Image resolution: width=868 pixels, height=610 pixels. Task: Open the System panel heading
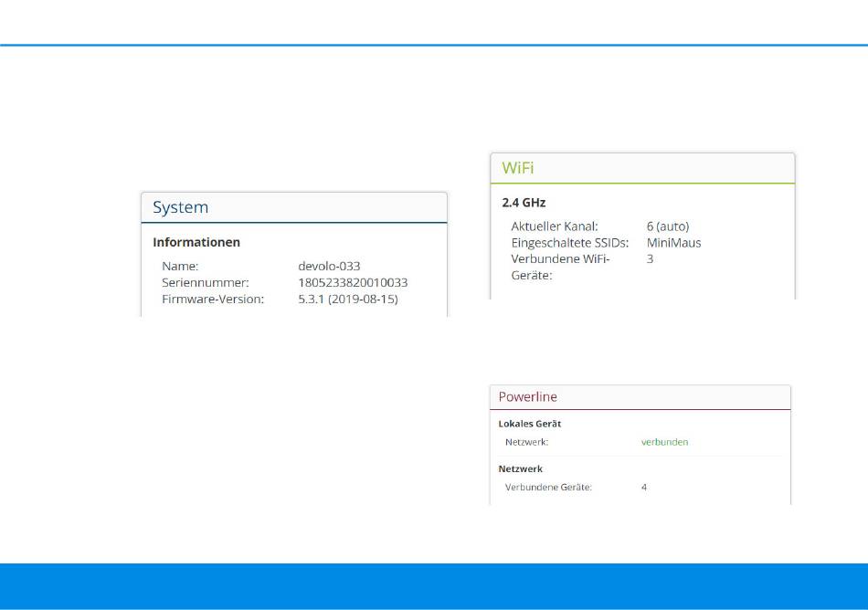[x=181, y=207]
